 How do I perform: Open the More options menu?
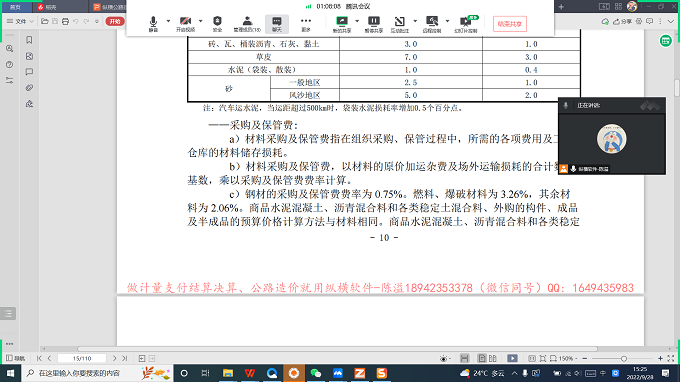click(x=306, y=24)
